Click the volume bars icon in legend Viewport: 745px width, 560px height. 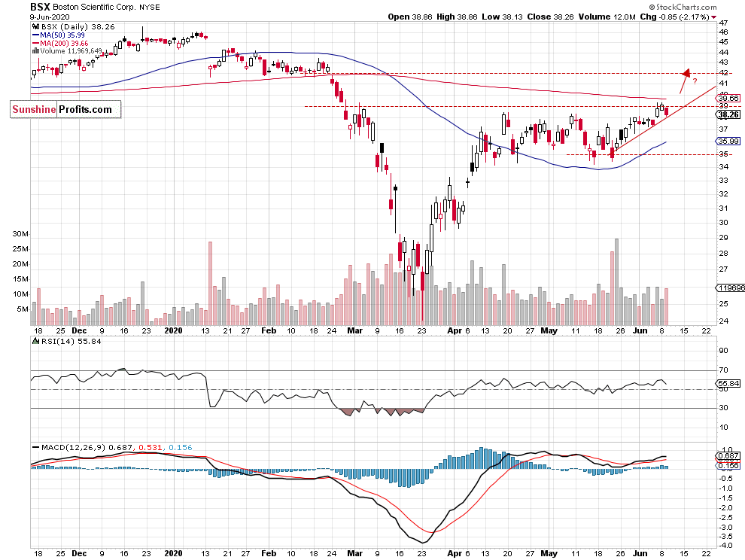click(x=35, y=51)
